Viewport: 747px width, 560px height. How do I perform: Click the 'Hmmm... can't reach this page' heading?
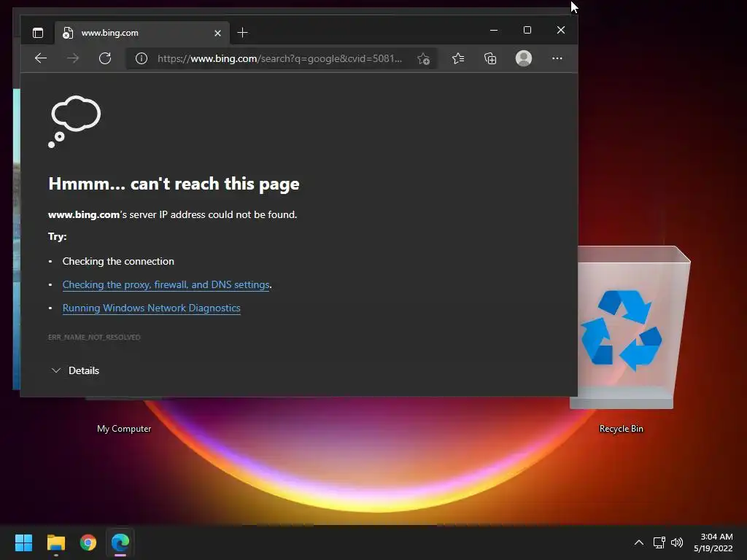(174, 184)
